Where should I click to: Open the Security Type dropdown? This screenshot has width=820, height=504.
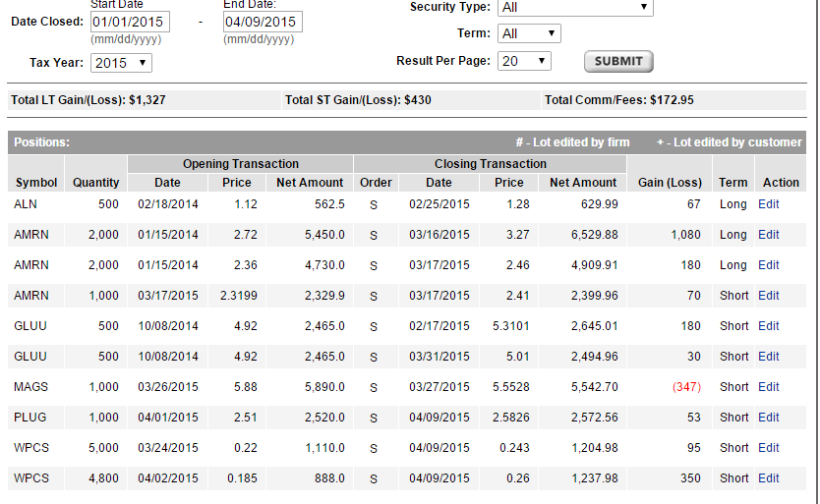coord(574,7)
